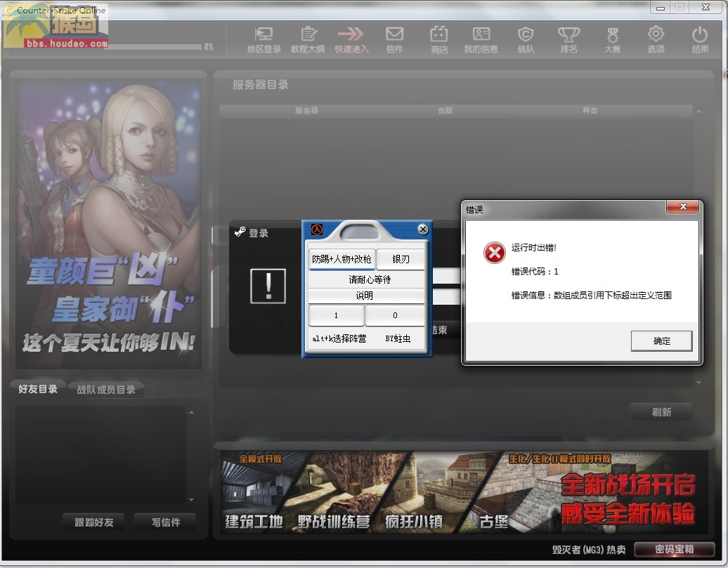Viewport: 728px width, 568px height.
Task: Click the lower input field in 登录 dialog
Action: (446, 297)
